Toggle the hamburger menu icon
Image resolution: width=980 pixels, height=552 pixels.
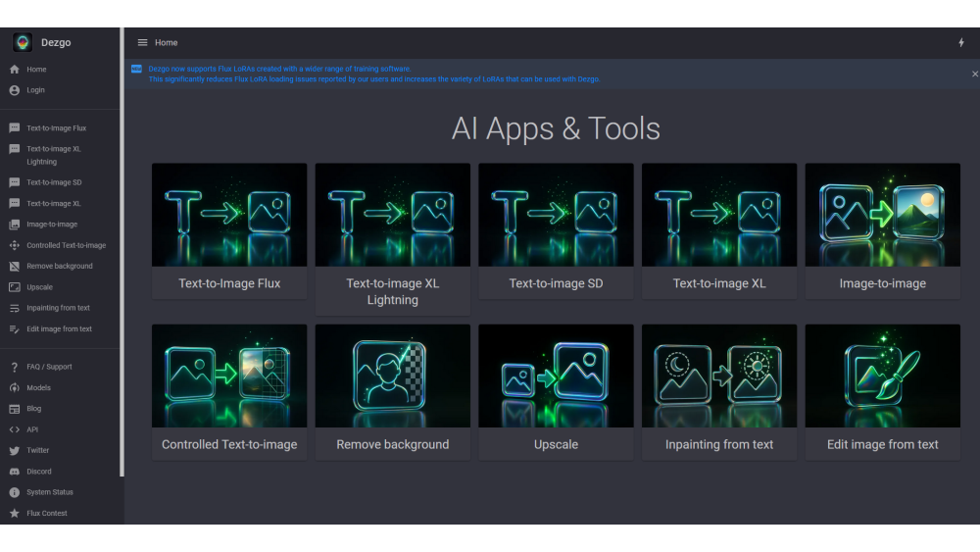pyautogui.click(x=142, y=42)
